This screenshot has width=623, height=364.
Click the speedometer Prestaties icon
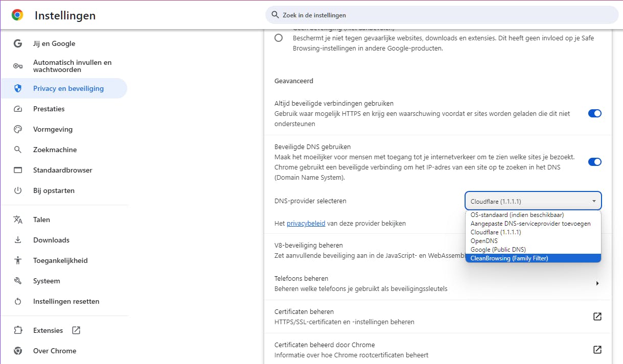click(x=18, y=109)
